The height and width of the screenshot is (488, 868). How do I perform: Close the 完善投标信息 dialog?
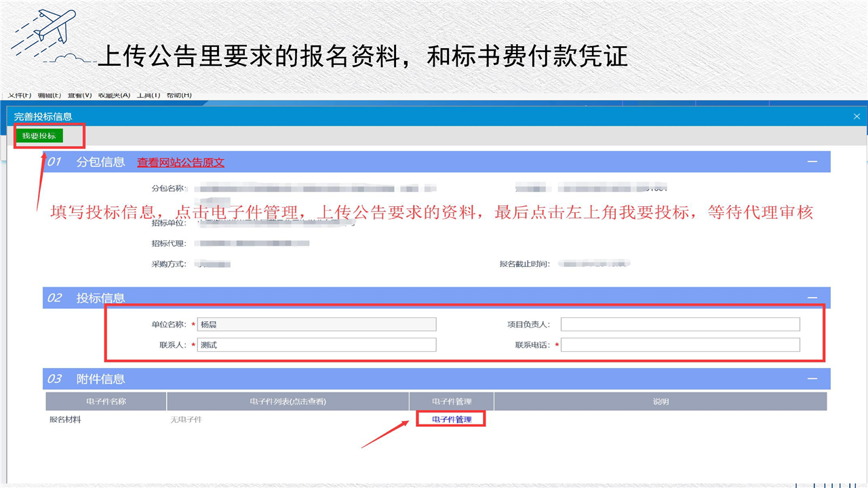pos(856,117)
